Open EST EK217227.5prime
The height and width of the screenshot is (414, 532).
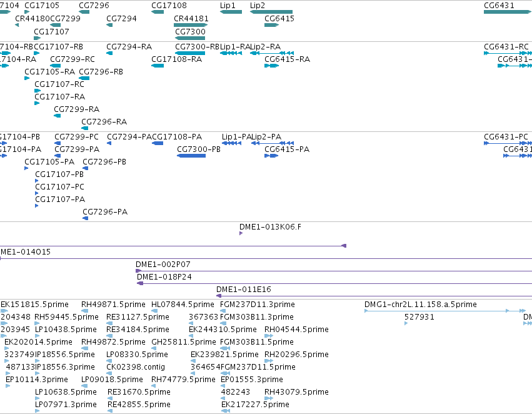(x=255, y=405)
